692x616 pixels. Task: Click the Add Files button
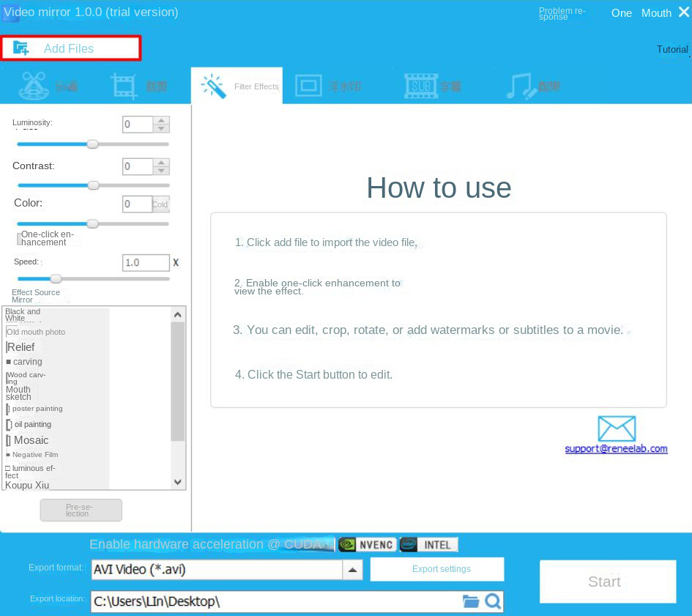click(x=70, y=48)
